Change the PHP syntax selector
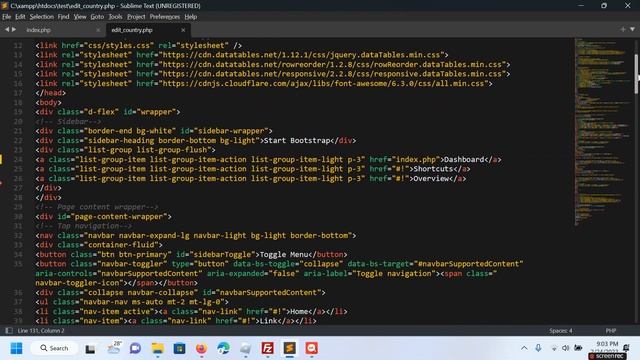This screenshot has height=360, width=640. 611,331
